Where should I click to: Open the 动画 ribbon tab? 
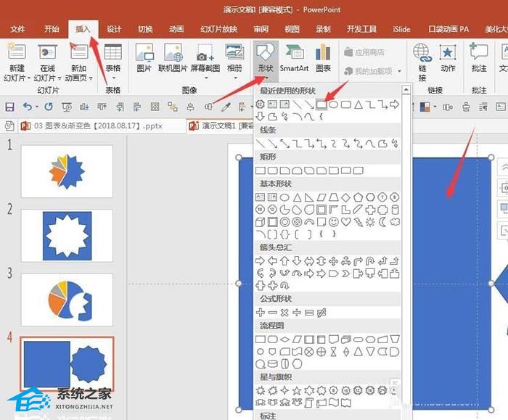pyautogui.click(x=176, y=29)
